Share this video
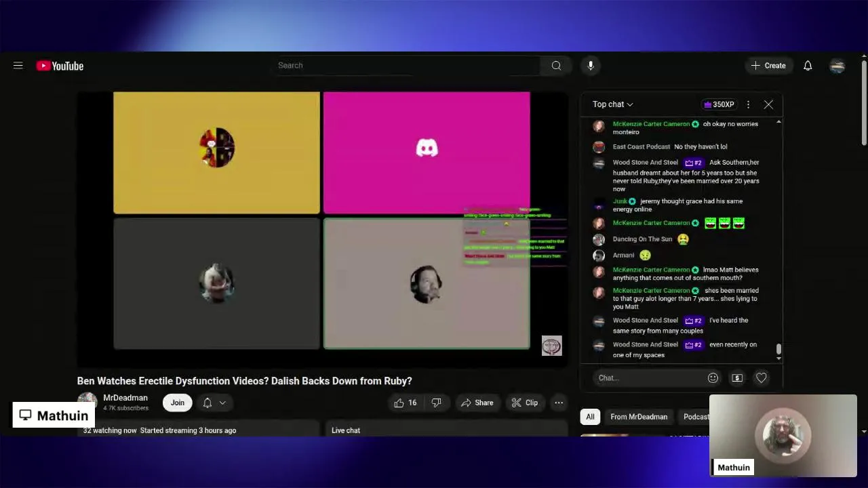The height and width of the screenshot is (488, 868). [477, 403]
